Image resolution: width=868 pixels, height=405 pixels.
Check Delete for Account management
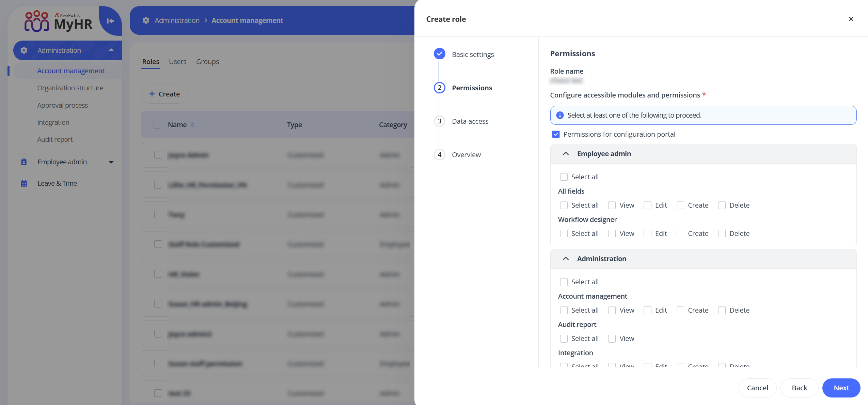coord(722,310)
